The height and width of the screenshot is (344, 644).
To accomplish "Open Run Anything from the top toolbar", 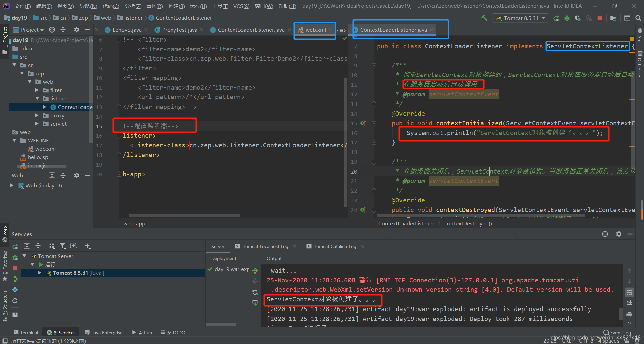I will tap(627, 18).
